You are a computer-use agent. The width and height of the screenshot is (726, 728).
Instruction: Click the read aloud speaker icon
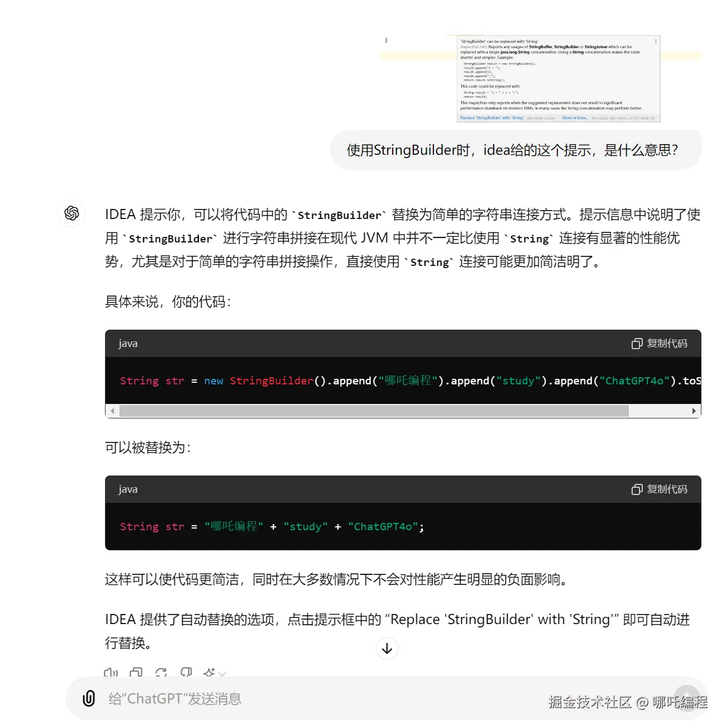click(x=111, y=673)
